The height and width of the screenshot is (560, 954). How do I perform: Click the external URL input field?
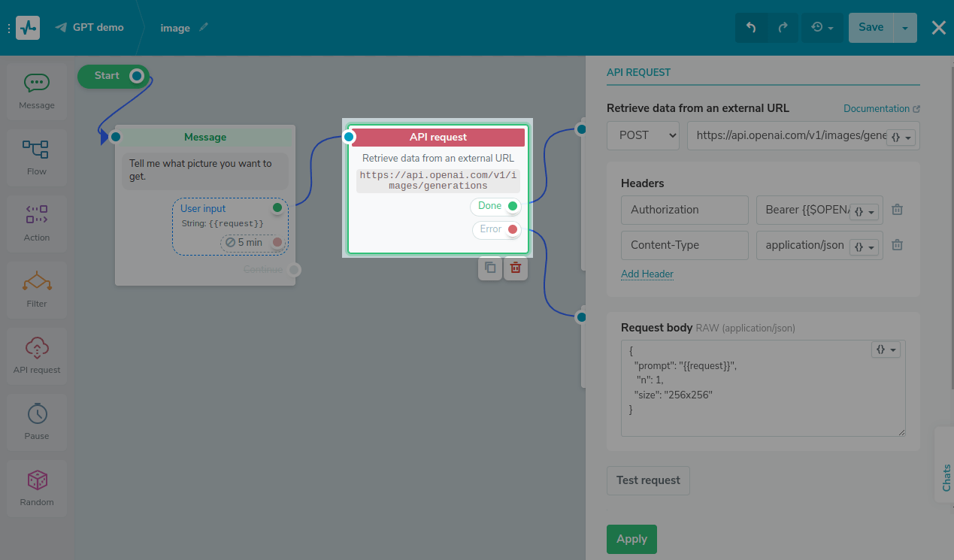pyautogui.click(x=789, y=135)
